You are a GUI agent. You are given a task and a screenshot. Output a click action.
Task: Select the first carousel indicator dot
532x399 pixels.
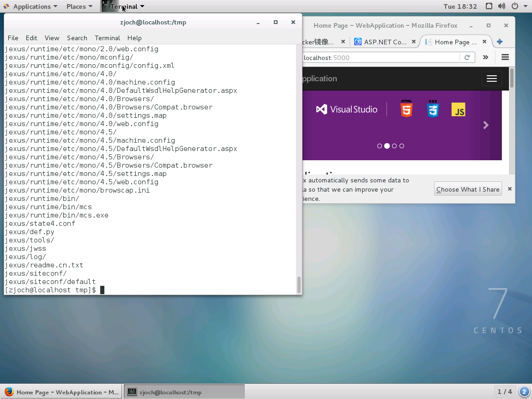[x=379, y=145]
